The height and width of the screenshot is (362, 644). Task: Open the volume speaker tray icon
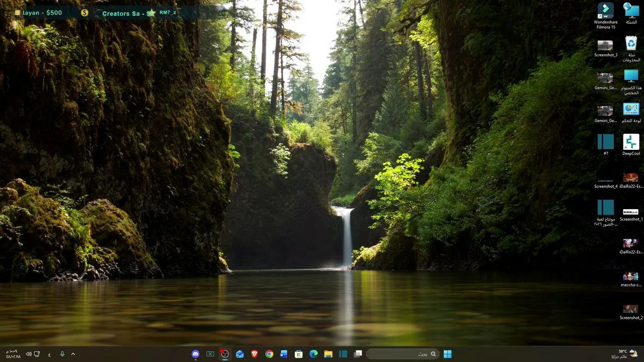29,354
